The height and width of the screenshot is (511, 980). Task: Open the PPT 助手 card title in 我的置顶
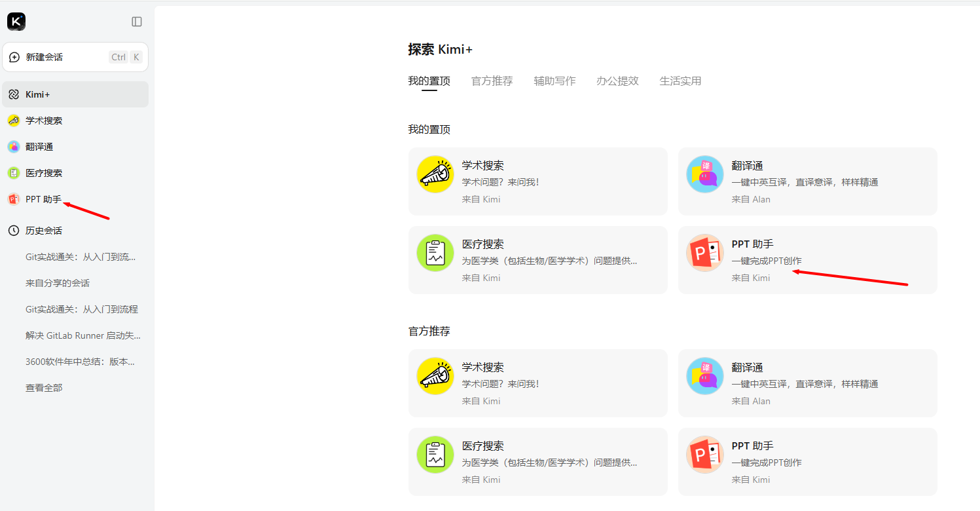[753, 244]
